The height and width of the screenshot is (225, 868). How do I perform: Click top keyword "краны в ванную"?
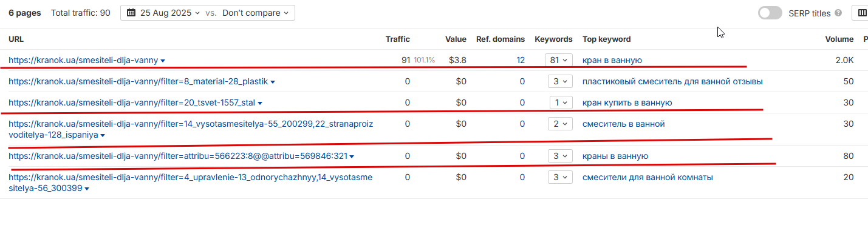[x=615, y=156]
